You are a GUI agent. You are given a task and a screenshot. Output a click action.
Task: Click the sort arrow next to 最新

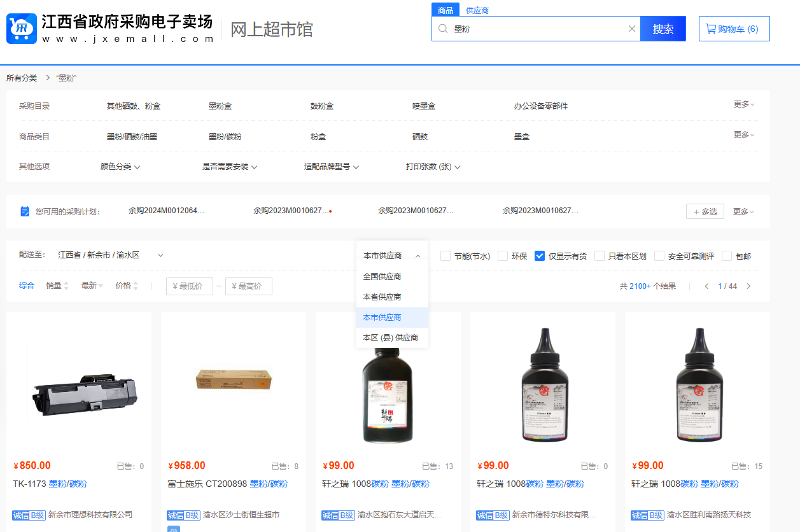click(x=101, y=286)
